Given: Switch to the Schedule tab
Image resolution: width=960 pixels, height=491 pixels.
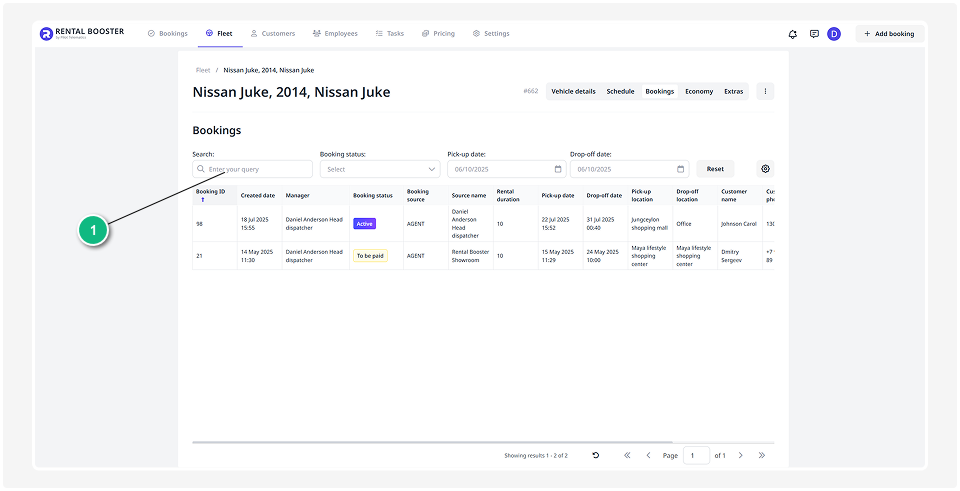Looking at the screenshot, I should [x=620, y=91].
